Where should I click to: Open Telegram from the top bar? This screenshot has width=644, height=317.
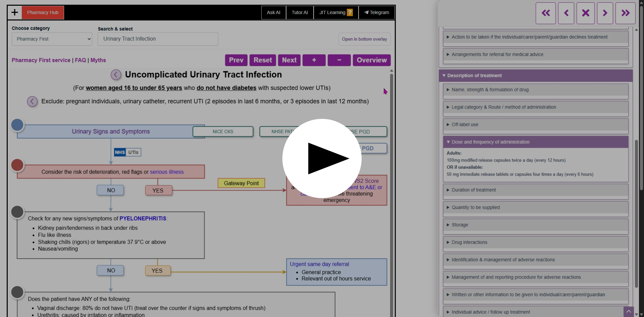tap(376, 12)
